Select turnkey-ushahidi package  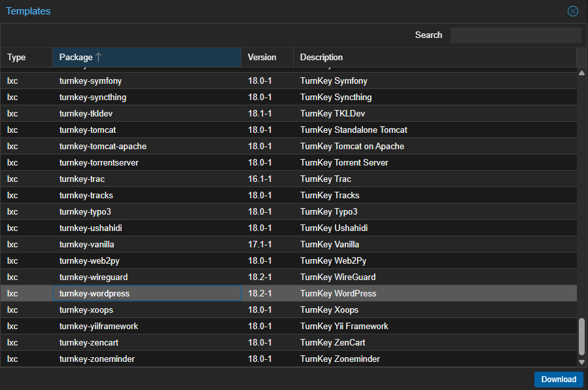coord(90,228)
